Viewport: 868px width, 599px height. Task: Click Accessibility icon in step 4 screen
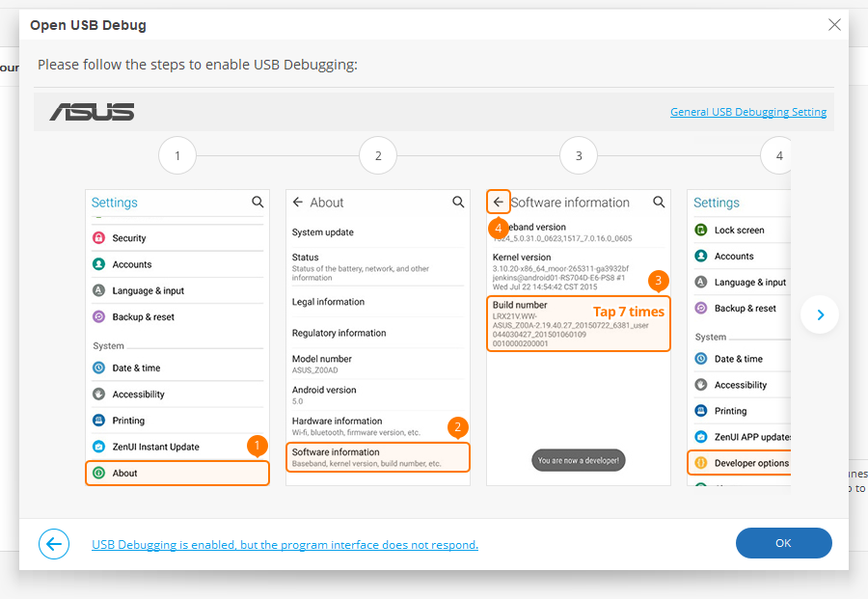[701, 384]
